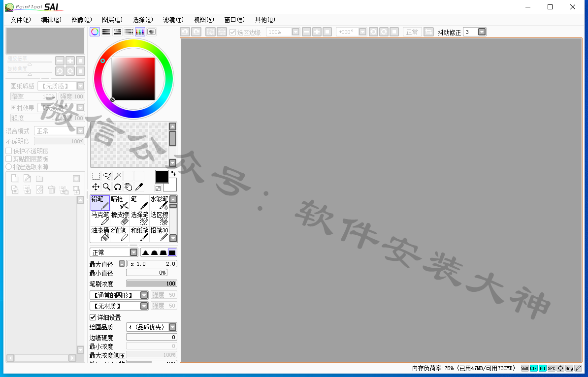Click the new blank layer page icon

(x=15, y=178)
